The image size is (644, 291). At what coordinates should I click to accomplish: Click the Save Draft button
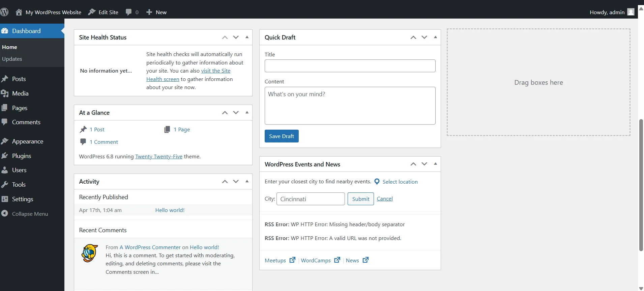tap(282, 136)
